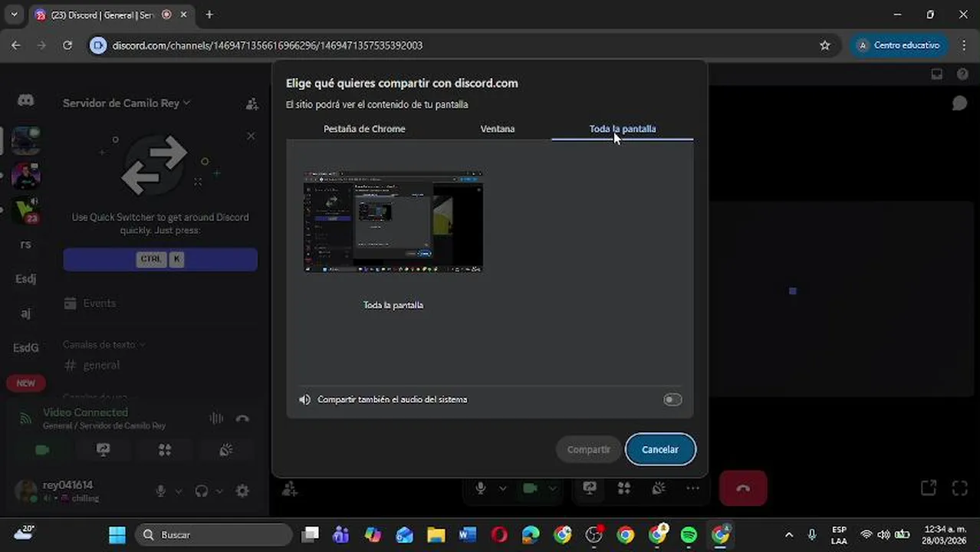This screenshot has height=552, width=980.
Task: Reload the Discord page
Action: pyautogui.click(x=67, y=45)
